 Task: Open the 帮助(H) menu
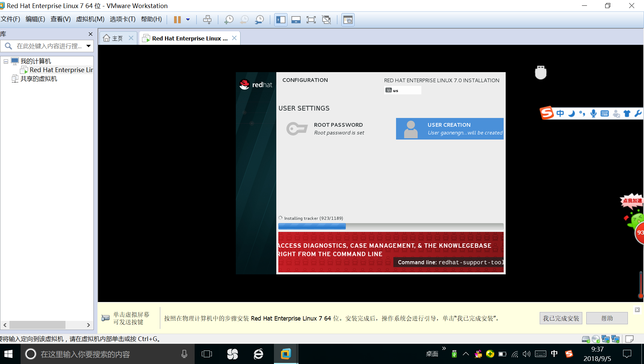pyautogui.click(x=151, y=19)
